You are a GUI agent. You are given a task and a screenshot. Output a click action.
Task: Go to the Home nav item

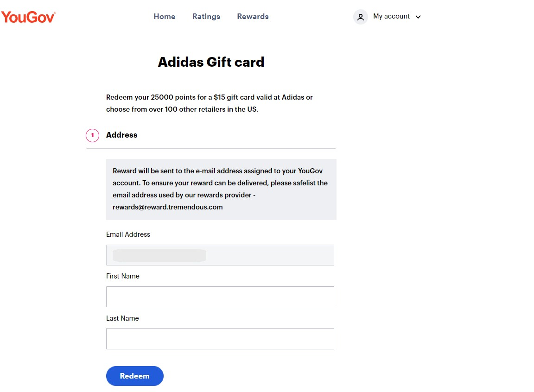point(165,17)
